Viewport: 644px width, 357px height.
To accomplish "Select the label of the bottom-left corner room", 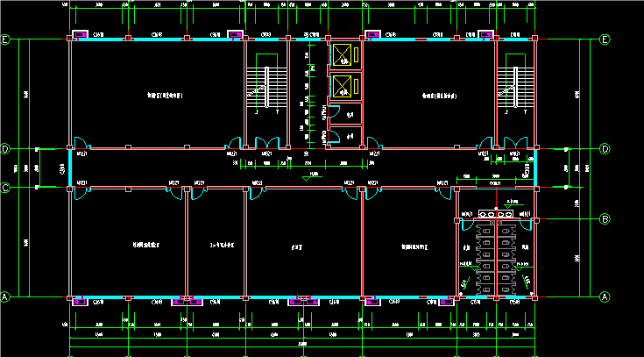I will point(145,245).
